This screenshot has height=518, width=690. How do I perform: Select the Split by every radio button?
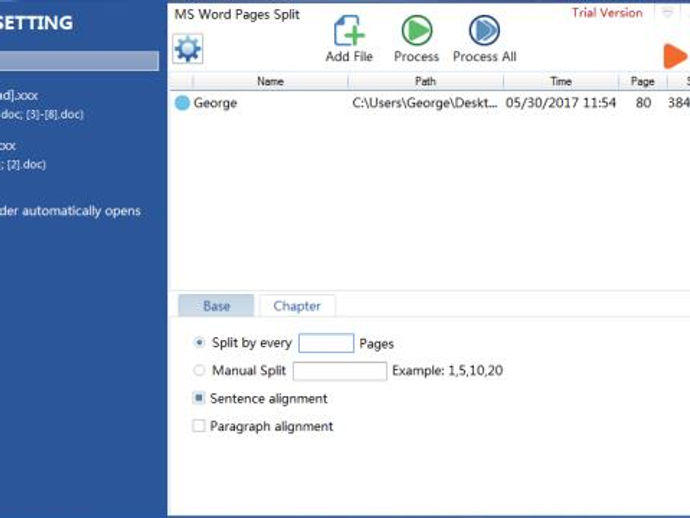coord(199,342)
